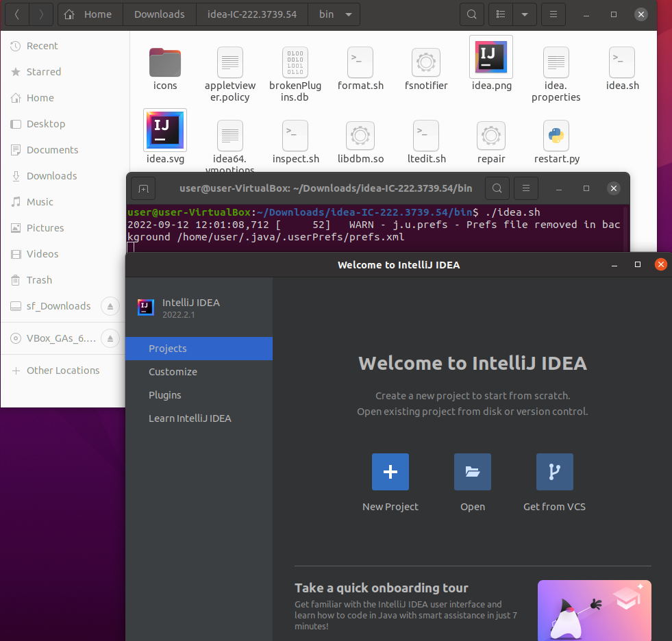Viewport: 672px width, 641px height.
Task: Select the libdbm.so library file
Action: pyautogui.click(x=360, y=142)
